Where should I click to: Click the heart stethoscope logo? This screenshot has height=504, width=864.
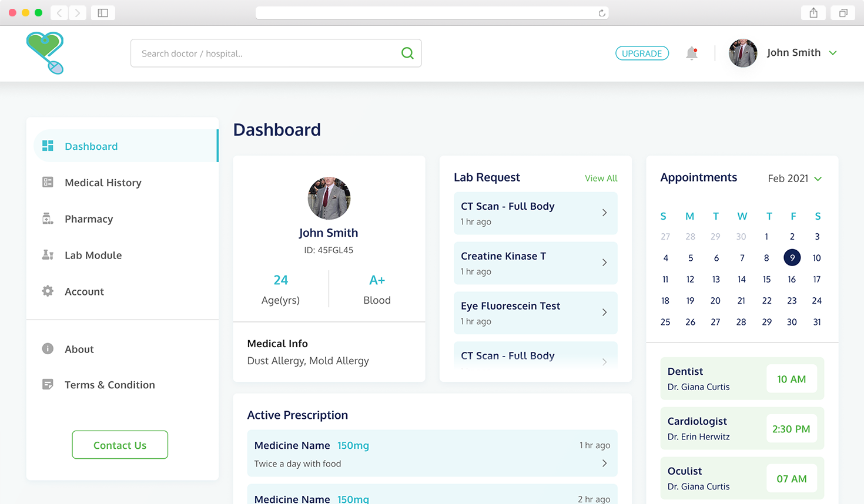click(45, 53)
